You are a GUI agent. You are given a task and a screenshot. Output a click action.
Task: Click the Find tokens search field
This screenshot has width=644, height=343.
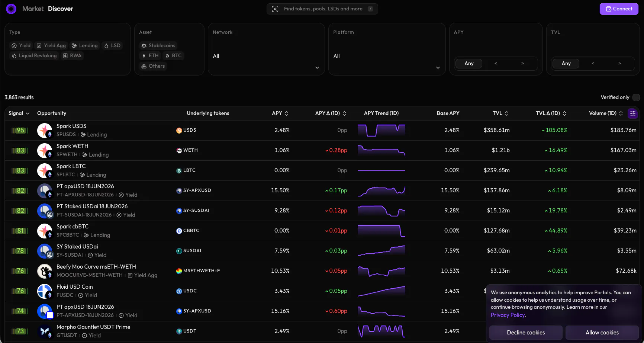point(322,9)
